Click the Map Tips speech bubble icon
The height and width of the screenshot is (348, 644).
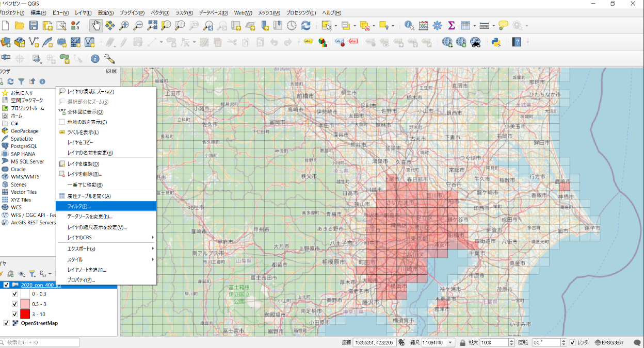tap(503, 25)
